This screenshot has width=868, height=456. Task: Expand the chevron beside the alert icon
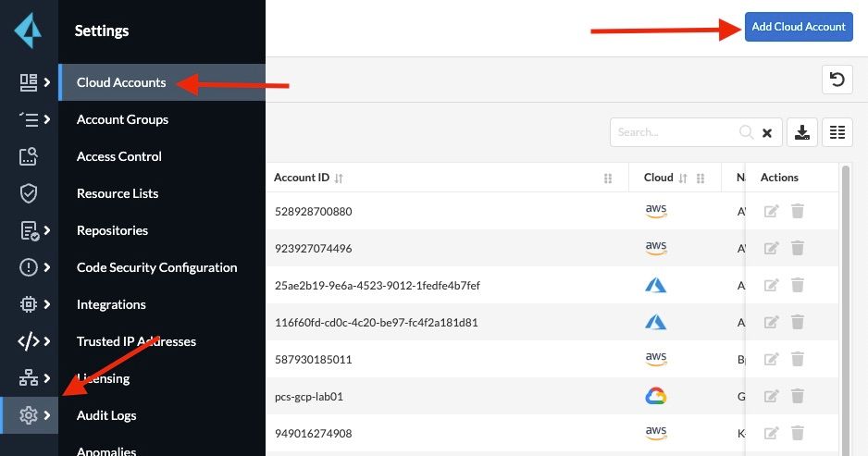[x=46, y=267]
